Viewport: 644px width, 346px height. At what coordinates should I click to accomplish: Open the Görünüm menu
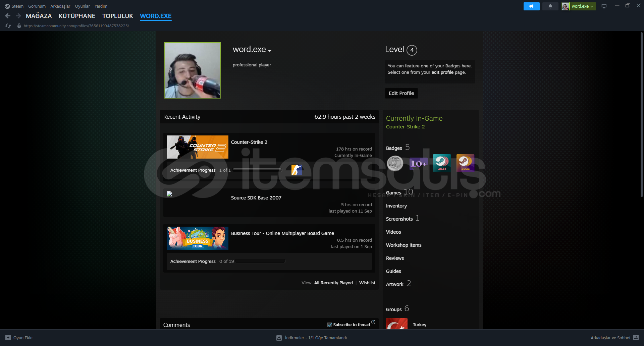point(37,6)
